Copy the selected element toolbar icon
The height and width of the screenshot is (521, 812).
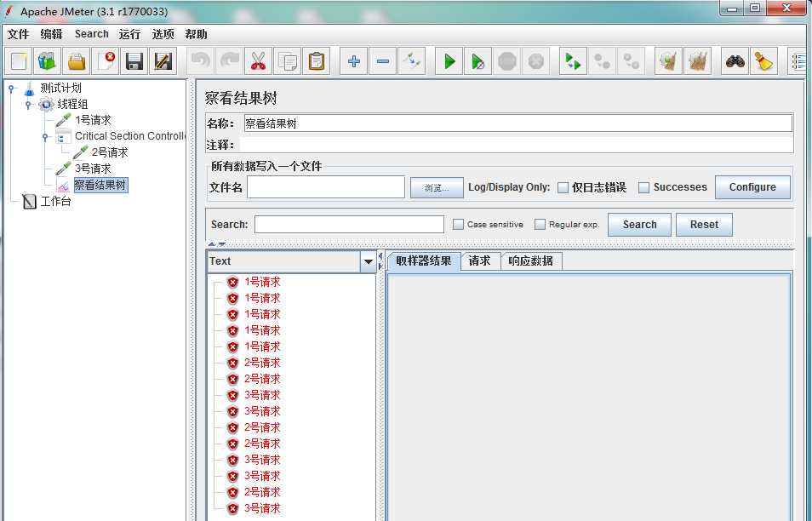click(288, 61)
